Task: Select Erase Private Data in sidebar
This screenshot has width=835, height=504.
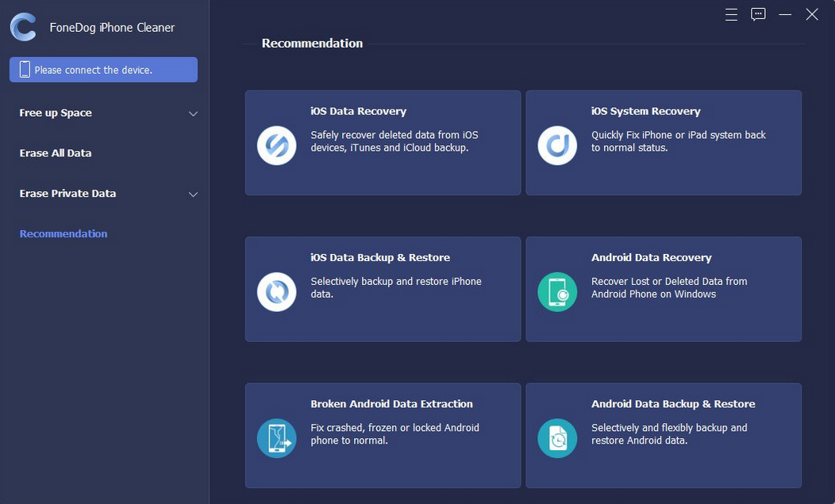Action: (x=67, y=194)
